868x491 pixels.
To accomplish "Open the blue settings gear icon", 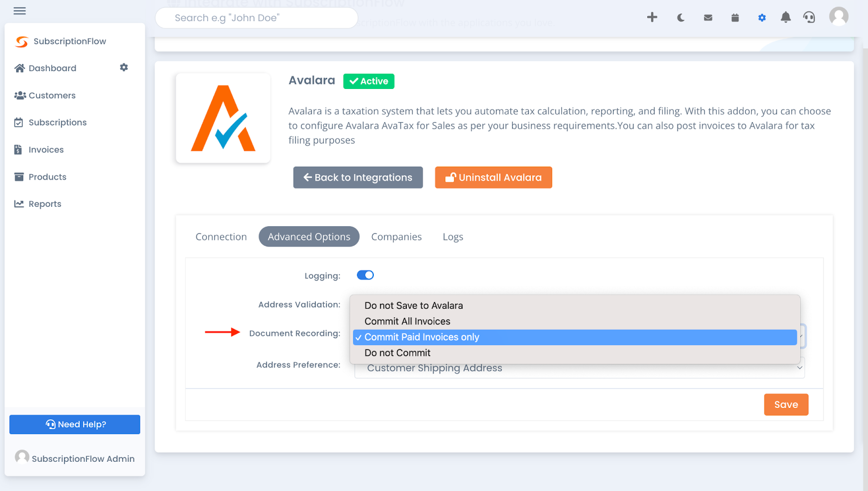I will pos(762,18).
